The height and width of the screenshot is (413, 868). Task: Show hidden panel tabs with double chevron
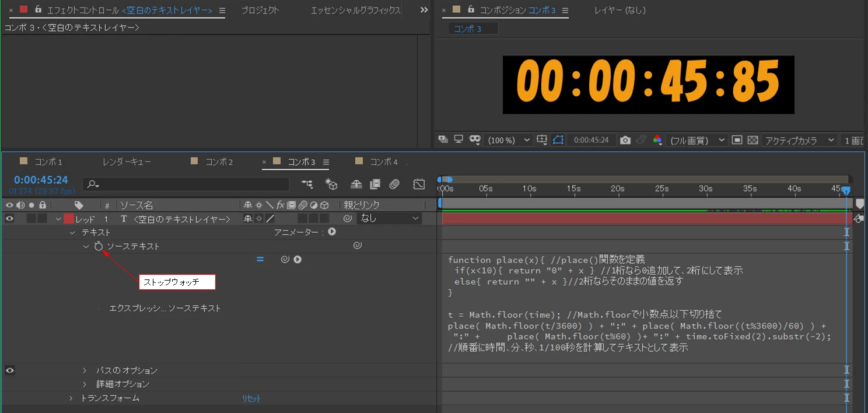point(424,10)
